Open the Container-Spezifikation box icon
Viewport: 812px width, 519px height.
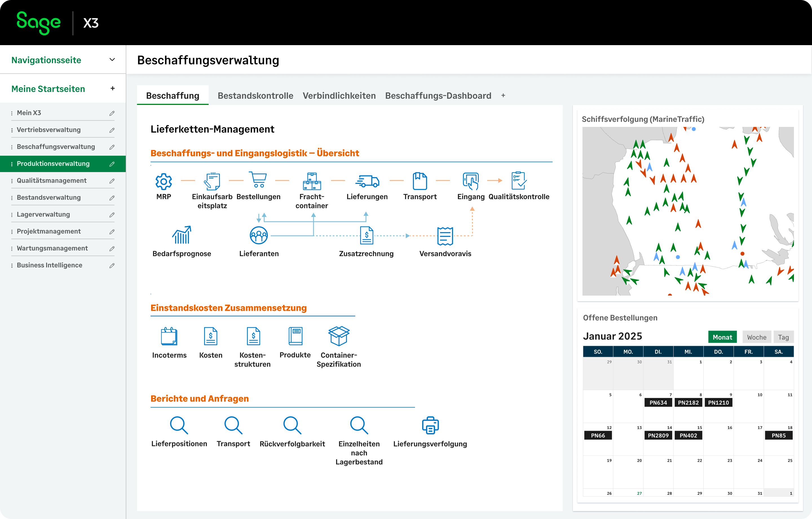pyautogui.click(x=339, y=336)
